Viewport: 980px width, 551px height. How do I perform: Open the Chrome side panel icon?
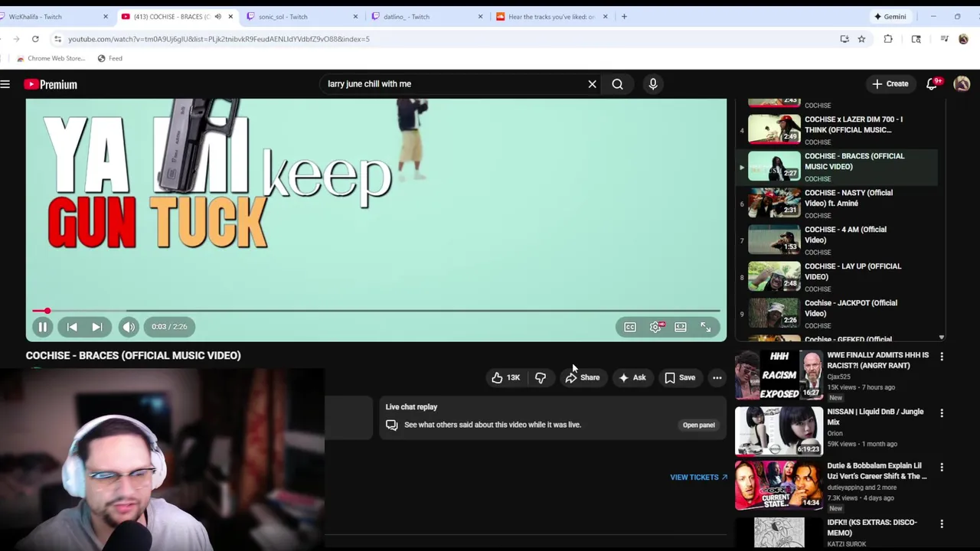pyautogui.click(x=916, y=39)
